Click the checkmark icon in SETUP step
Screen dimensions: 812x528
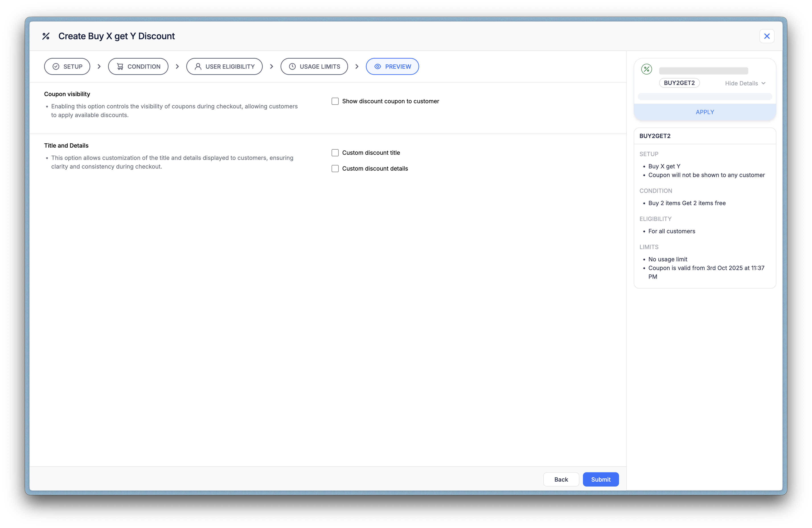click(x=56, y=66)
